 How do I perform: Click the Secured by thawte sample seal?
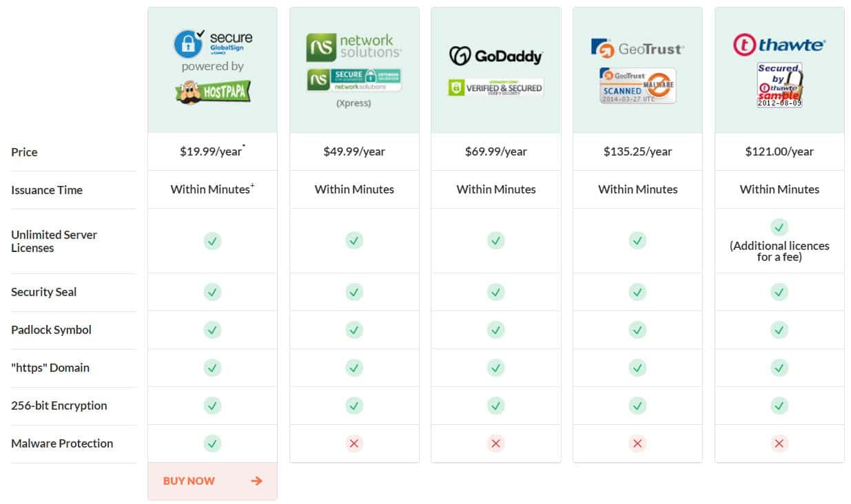[x=779, y=85]
